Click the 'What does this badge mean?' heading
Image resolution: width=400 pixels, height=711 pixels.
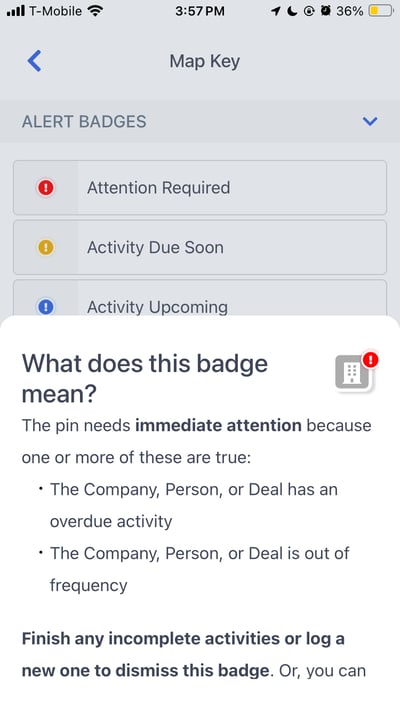coord(145,379)
